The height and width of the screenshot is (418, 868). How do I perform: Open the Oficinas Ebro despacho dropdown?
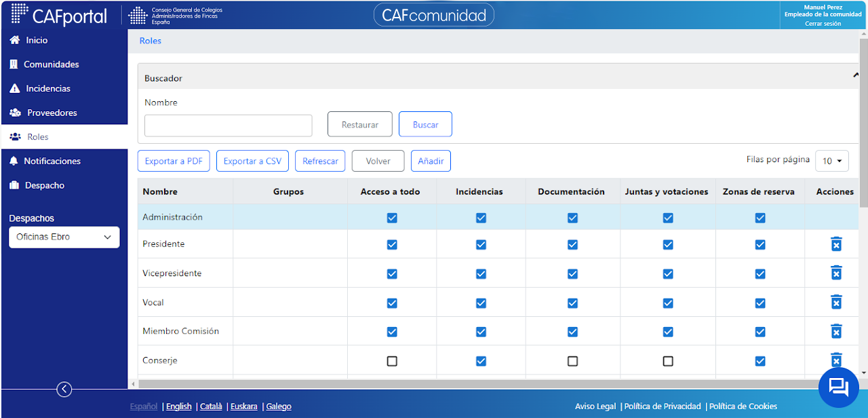click(64, 237)
